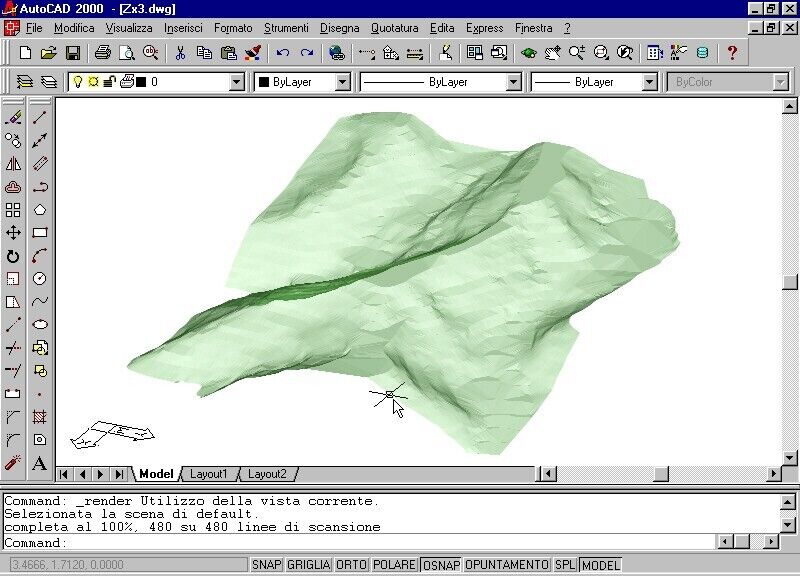800x576 pixels.
Task: Expand the linetype ByLayer dropdown
Action: (x=513, y=82)
